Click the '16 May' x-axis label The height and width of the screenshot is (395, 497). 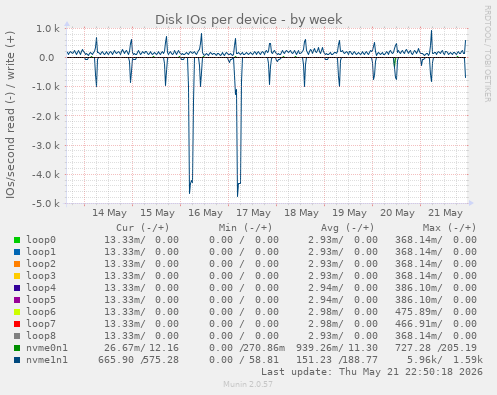pos(205,213)
